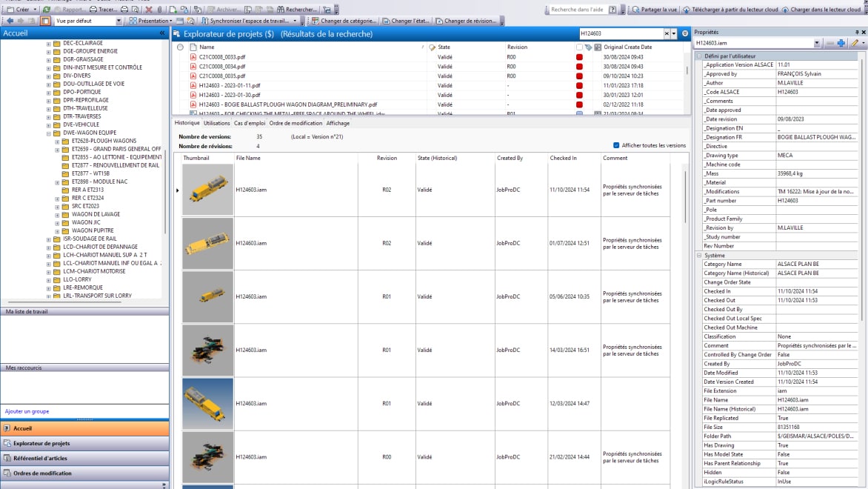This screenshot has height=489, width=868.
Task: Open the Ordre de modification tab
Action: pos(296,123)
